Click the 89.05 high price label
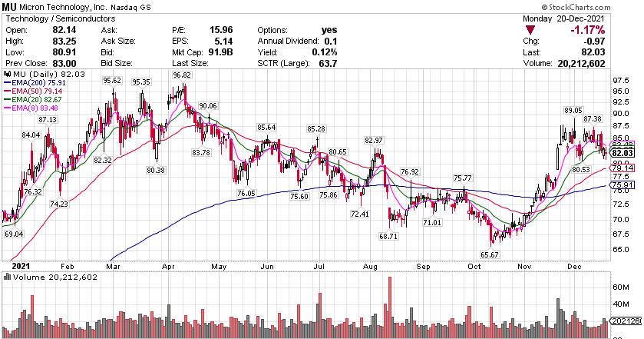 pos(573,110)
